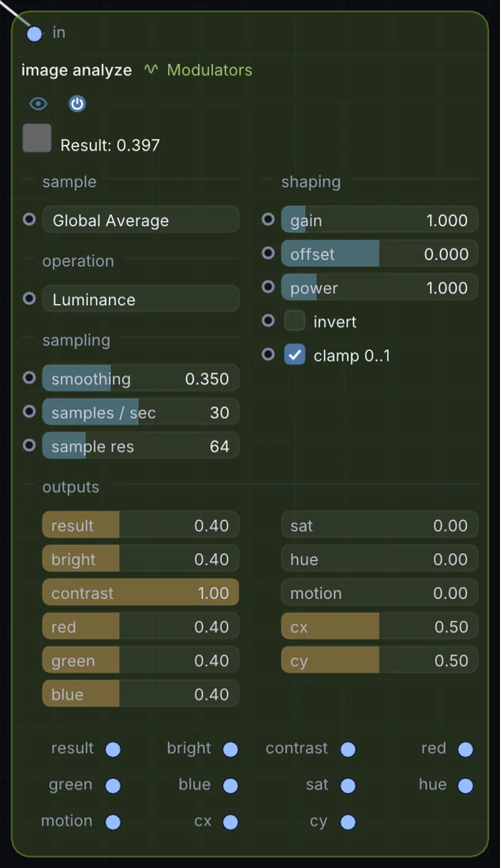Click the 'in' input port
The width and height of the screenshot is (500, 868).
click(x=34, y=34)
